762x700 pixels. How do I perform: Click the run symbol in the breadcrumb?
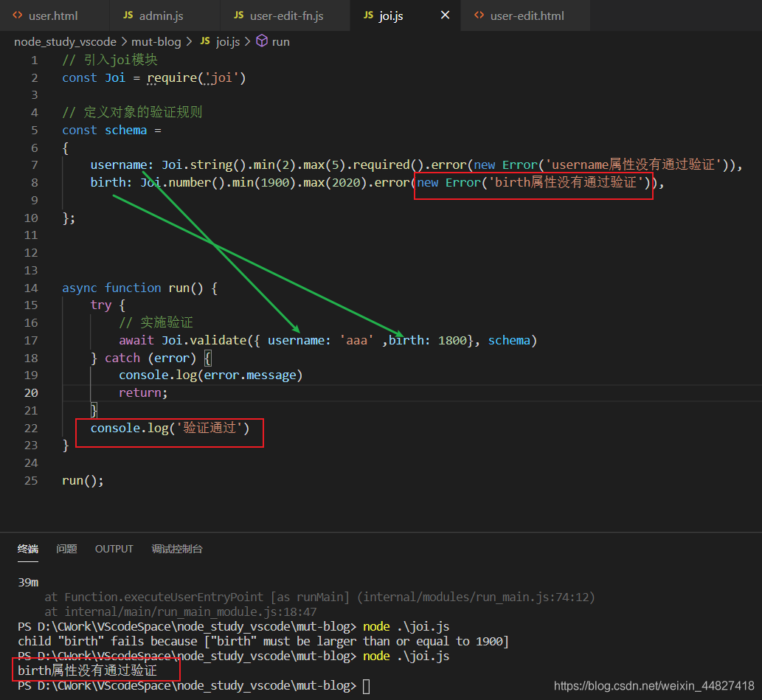(280, 42)
